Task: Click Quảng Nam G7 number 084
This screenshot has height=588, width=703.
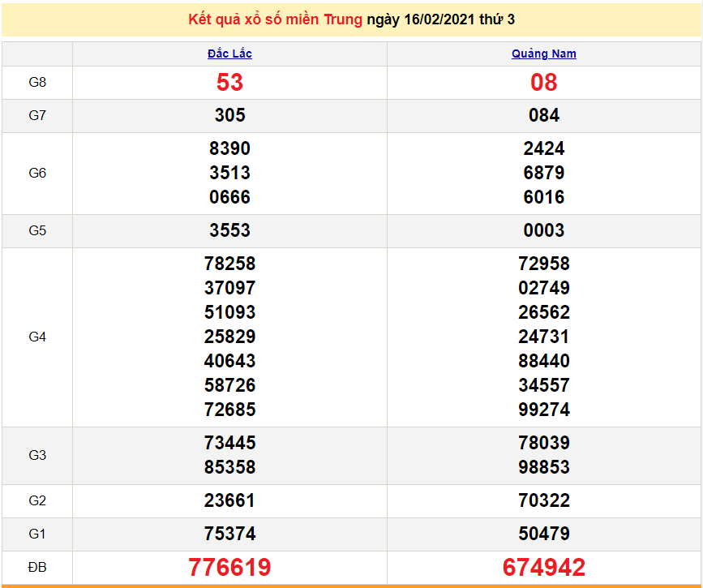Action: 543,115
